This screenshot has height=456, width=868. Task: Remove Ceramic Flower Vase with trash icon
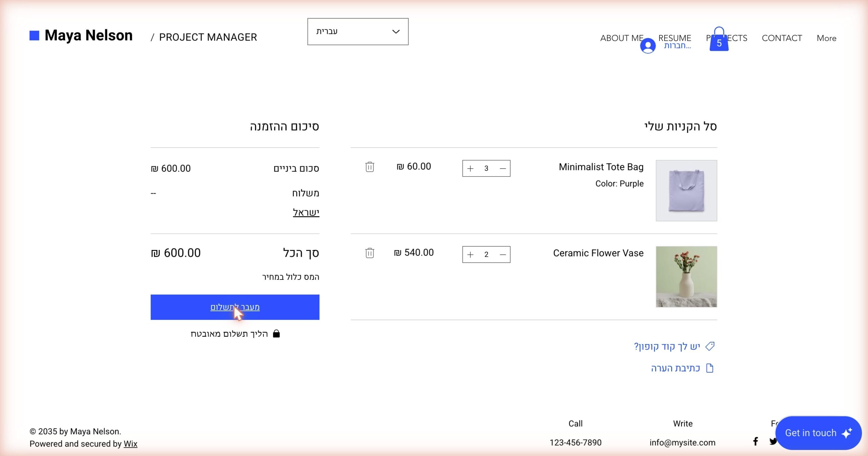tap(370, 253)
